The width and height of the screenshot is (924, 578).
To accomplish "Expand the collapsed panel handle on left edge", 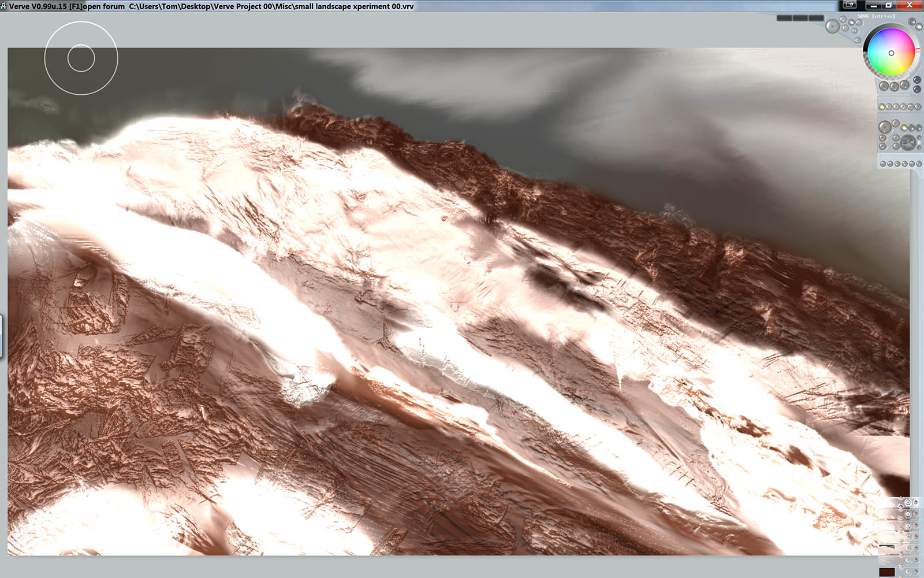I will pos(2,336).
